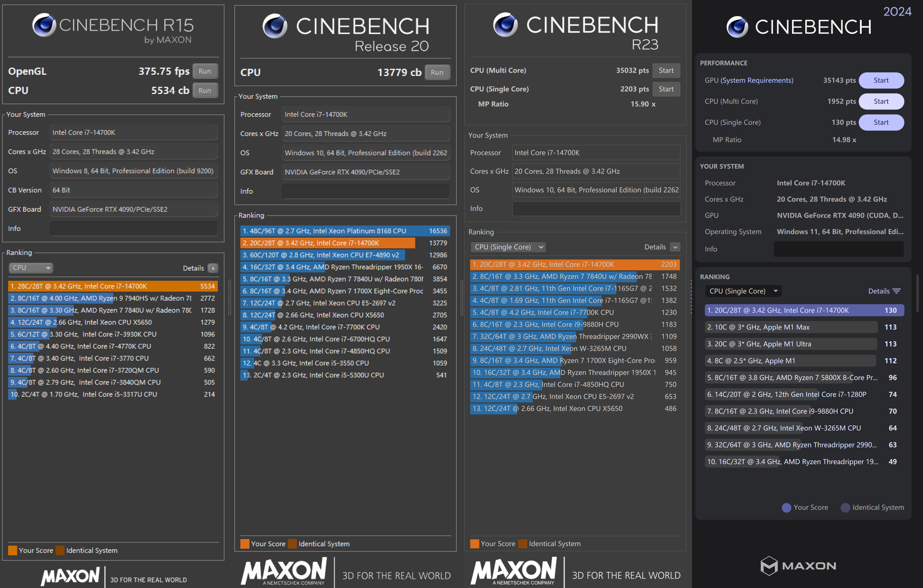Click the 2024 year label

897,11
